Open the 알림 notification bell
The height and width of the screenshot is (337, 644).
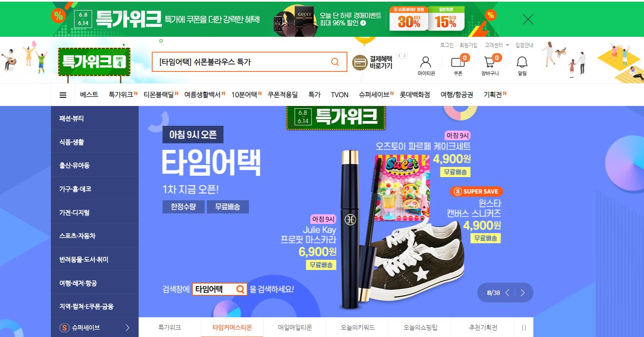[x=522, y=65]
